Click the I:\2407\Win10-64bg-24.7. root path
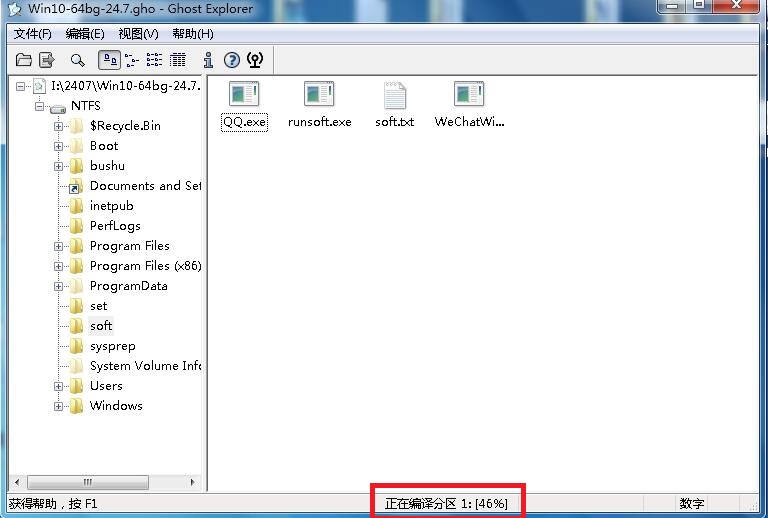Screen dimensions: 768x518 point(126,86)
